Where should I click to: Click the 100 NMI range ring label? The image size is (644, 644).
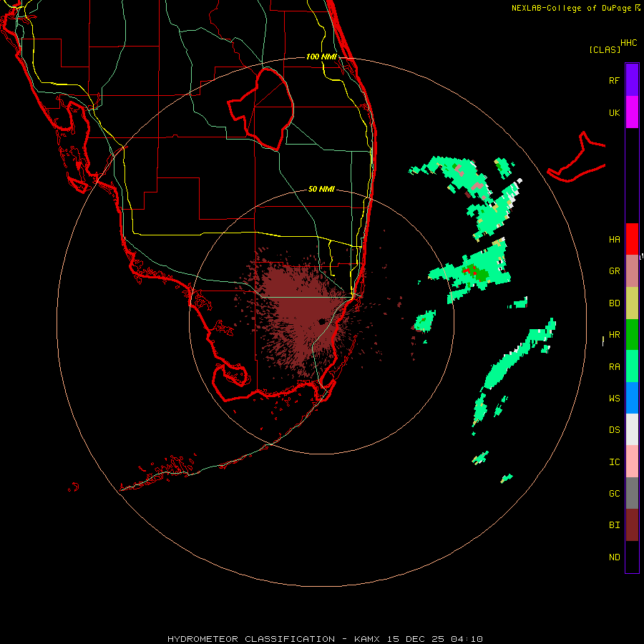click(x=321, y=57)
